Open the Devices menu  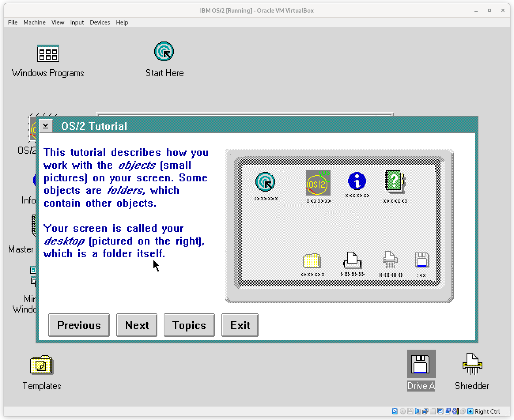click(x=100, y=23)
